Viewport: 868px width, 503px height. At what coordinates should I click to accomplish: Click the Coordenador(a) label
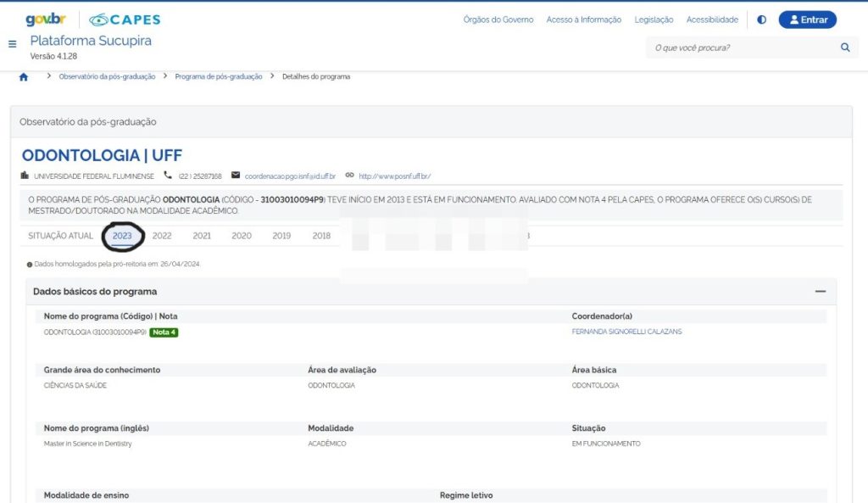click(x=602, y=316)
